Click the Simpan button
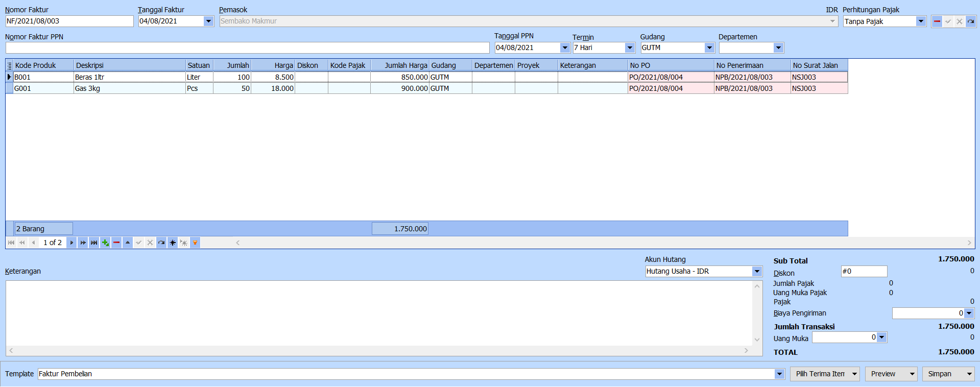 948,374
